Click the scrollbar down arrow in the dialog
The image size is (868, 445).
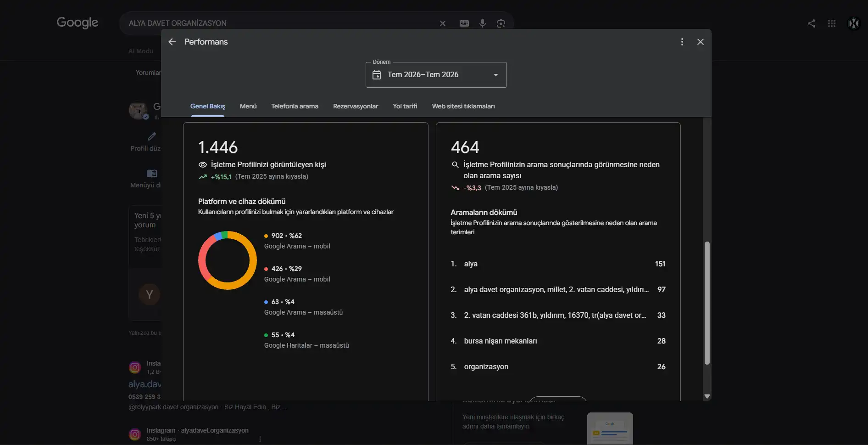(x=707, y=396)
